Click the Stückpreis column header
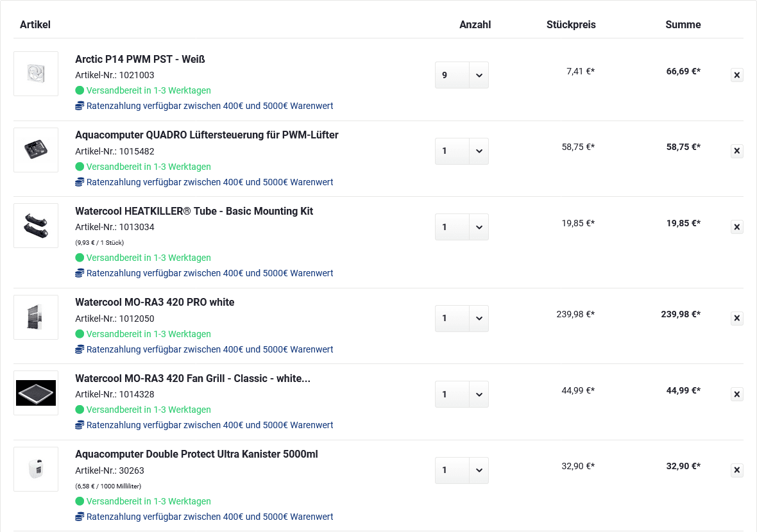This screenshot has width=757, height=532. point(571,24)
